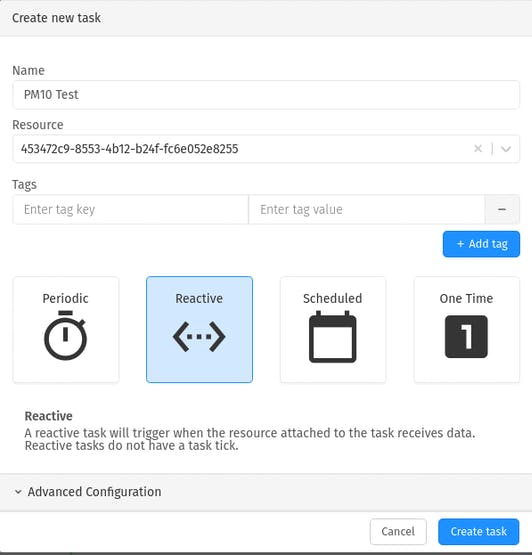Select the One Time task type label
Image resolution: width=532 pixels, height=555 pixels.
[x=466, y=298]
